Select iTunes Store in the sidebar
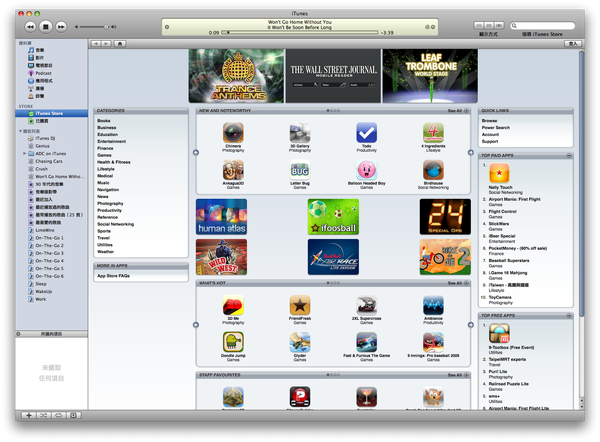The height and width of the screenshot is (442, 600). click(51, 113)
